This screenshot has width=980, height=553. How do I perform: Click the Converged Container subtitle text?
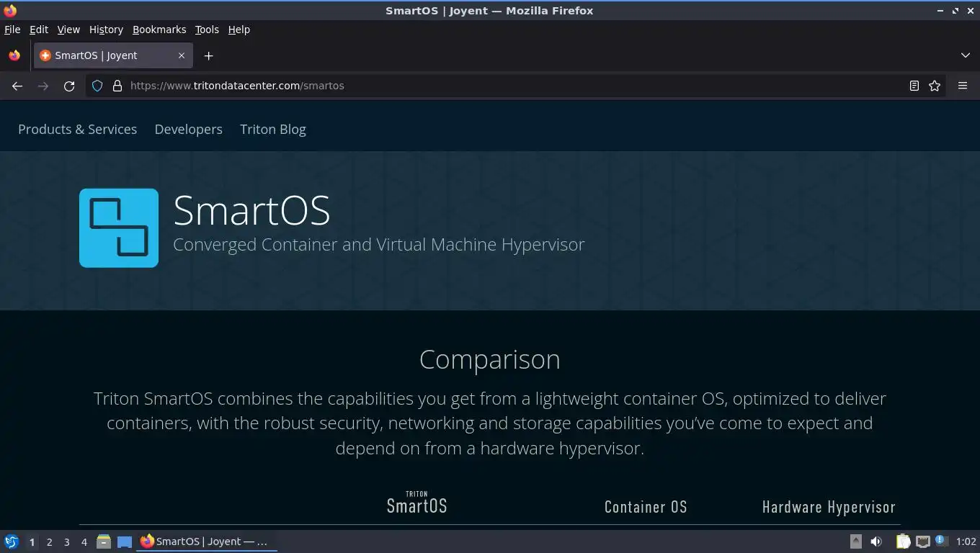click(378, 245)
